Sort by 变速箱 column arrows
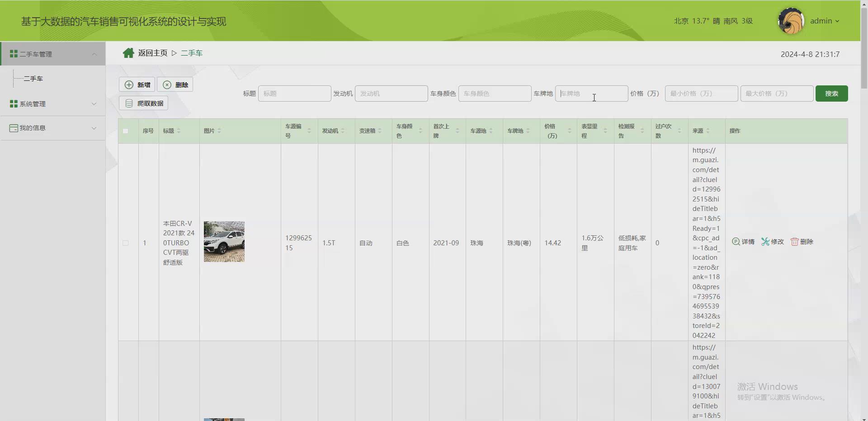868x421 pixels. point(380,131)
